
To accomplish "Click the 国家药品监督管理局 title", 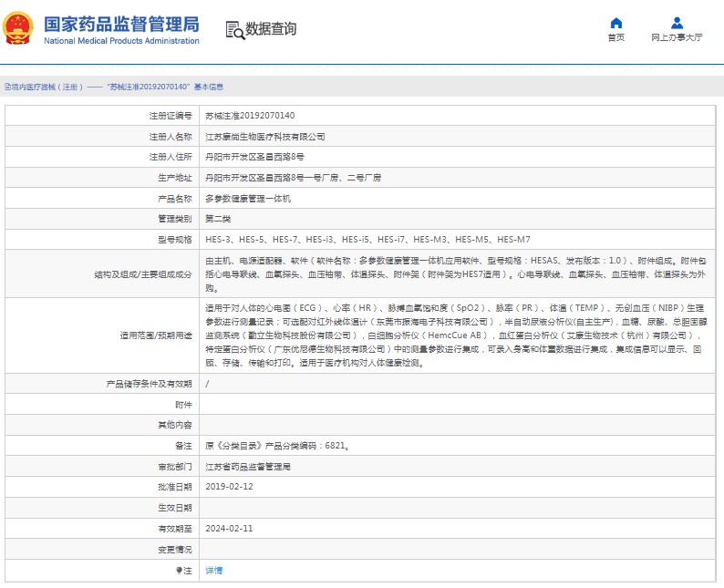I will (x=122, y=24).
